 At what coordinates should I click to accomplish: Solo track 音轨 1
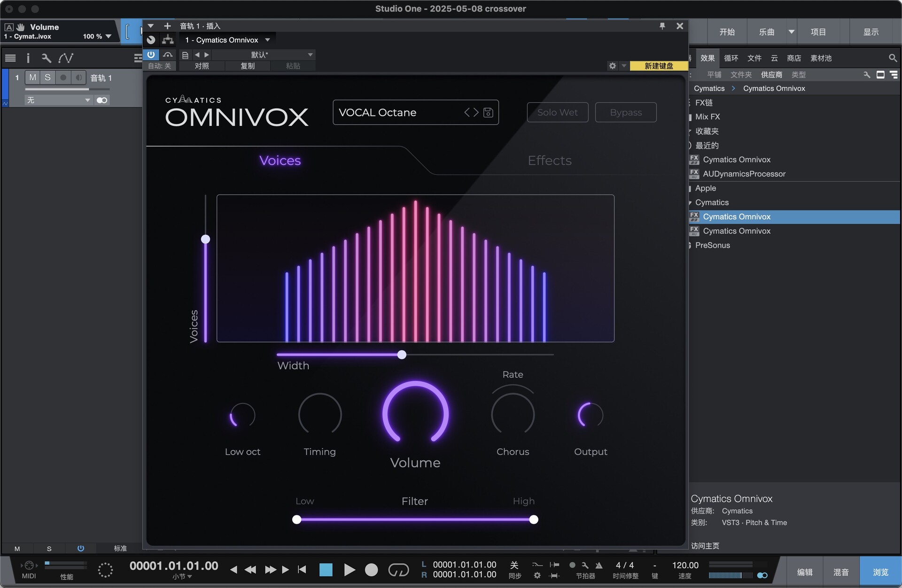(47, 77)
